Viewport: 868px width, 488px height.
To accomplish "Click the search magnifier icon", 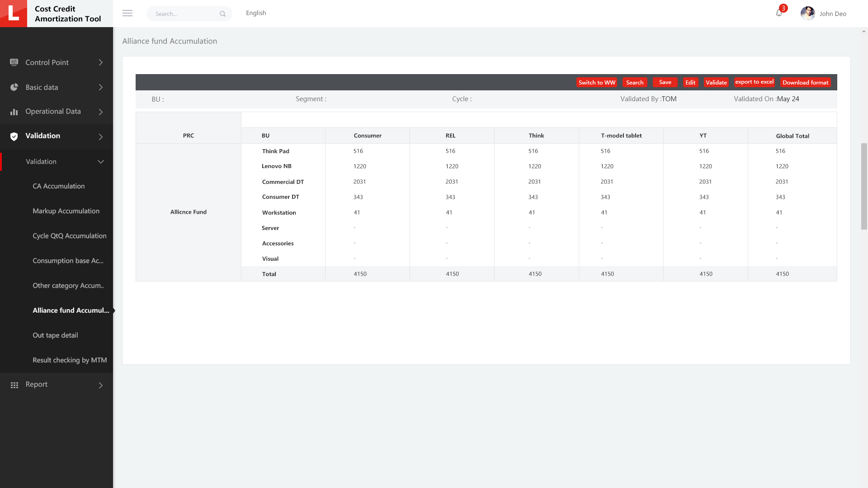I will pyautogui.click(x=222, y=14).
